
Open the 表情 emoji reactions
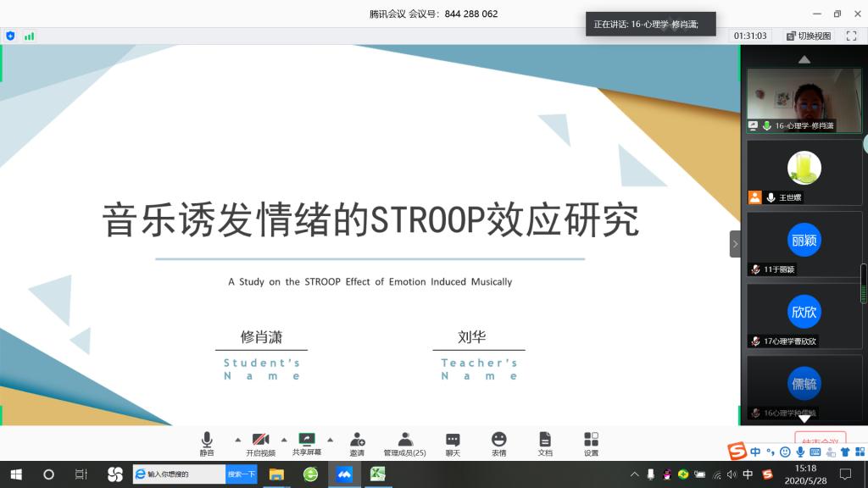(x=499, y=443)
